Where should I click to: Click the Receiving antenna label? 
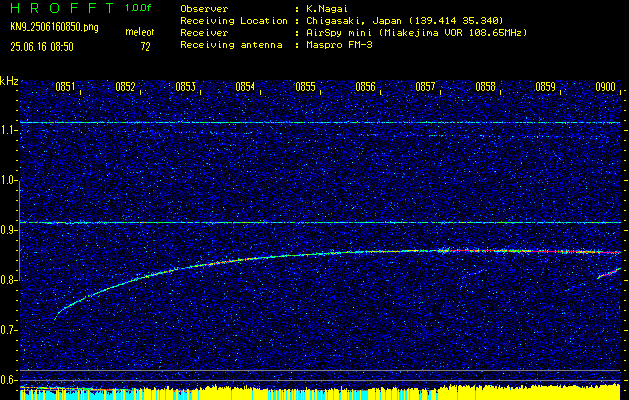[x=231, y=45]
